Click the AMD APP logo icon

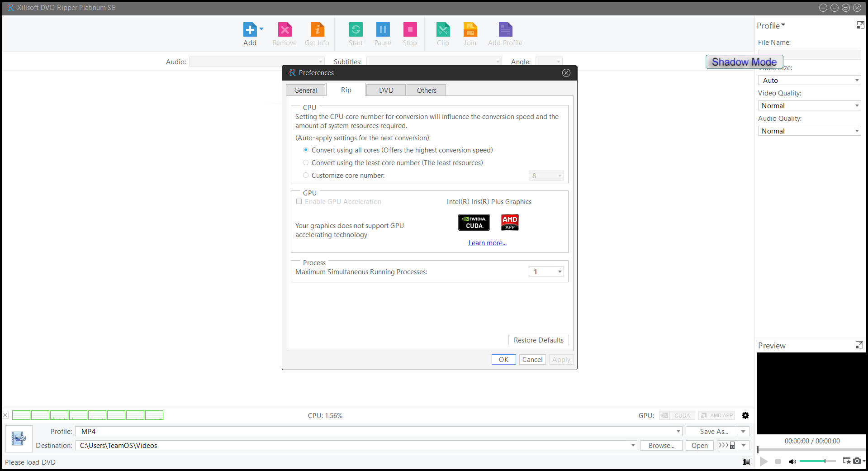pyautogui.click(x=510, y=222)
